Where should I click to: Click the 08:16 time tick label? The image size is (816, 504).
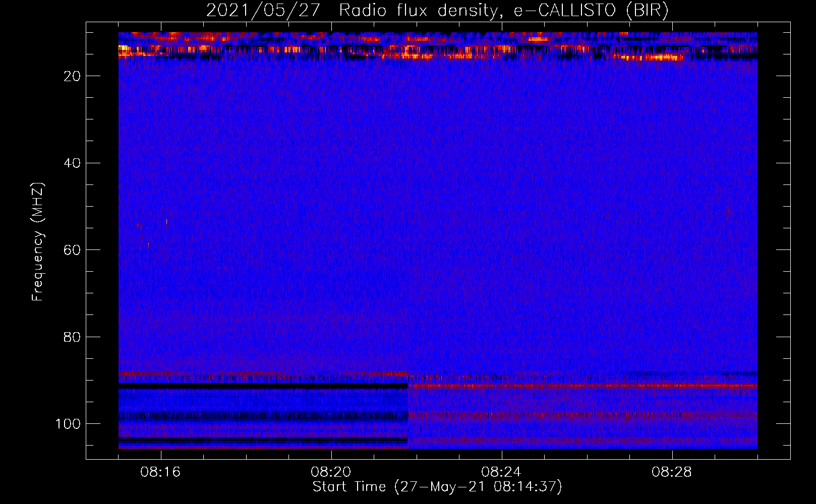click(160, 472)
